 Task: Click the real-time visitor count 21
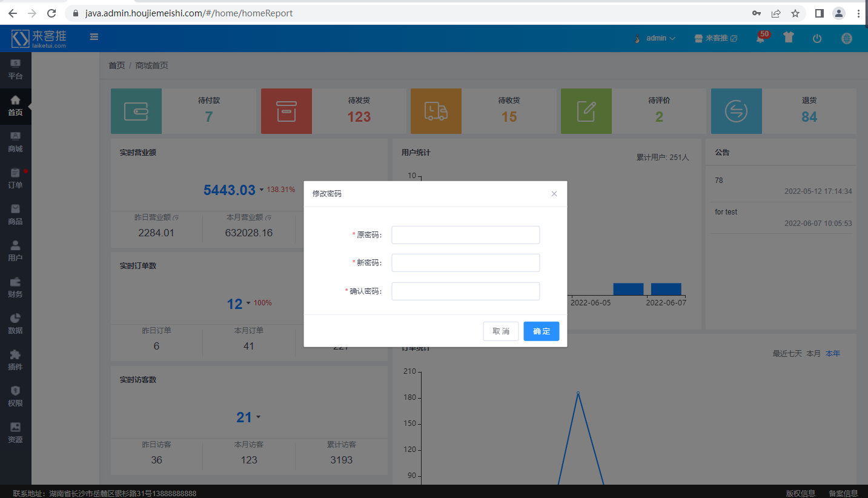[x=244, y=417]
